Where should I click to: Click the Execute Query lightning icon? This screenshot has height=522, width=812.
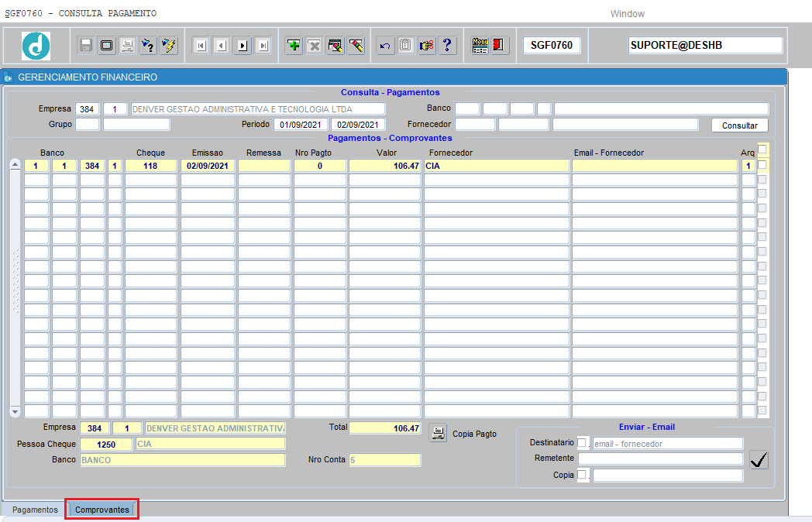coord(169,46)
